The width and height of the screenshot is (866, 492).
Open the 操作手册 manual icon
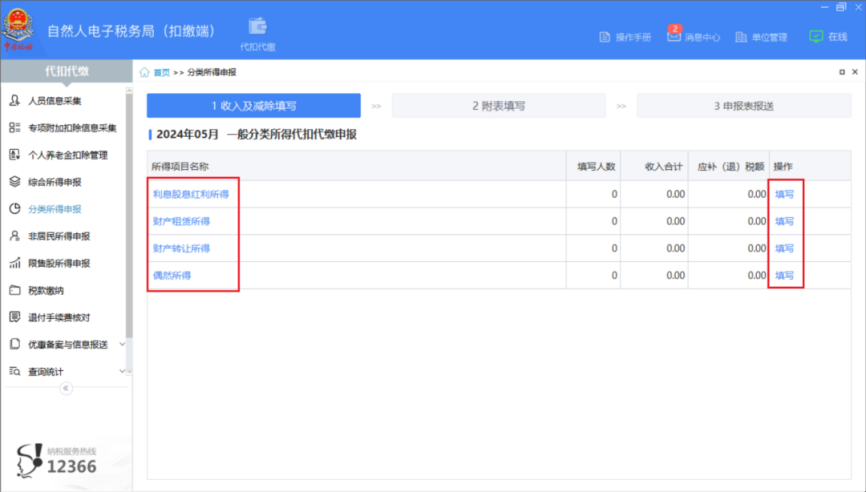(604, 37)
